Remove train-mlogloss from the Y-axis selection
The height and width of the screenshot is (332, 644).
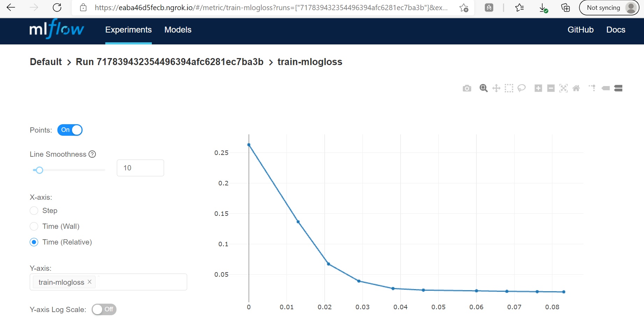click(90, 282)
